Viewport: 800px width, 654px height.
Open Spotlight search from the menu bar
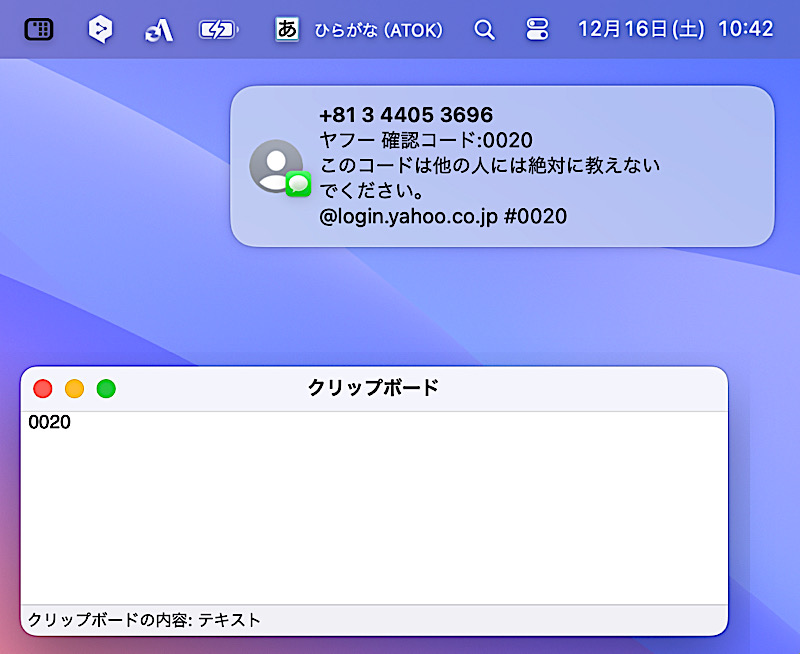point(484,30)
